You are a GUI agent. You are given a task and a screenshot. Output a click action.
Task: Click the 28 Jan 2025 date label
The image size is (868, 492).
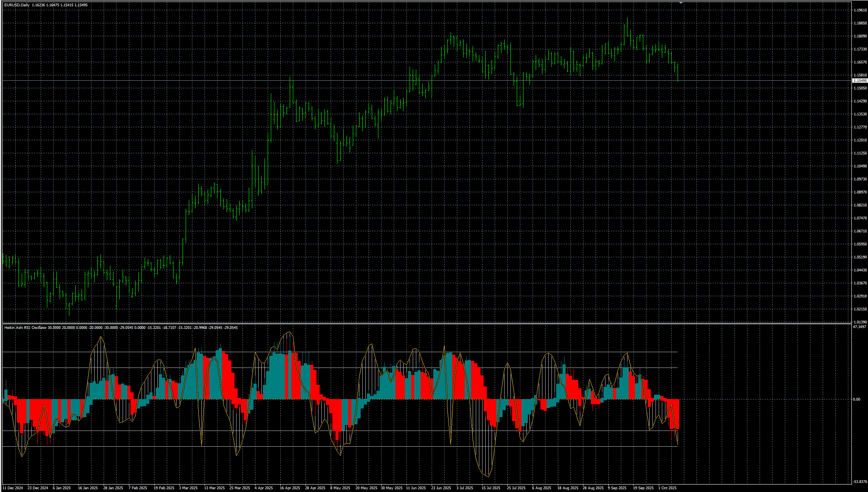113,488
